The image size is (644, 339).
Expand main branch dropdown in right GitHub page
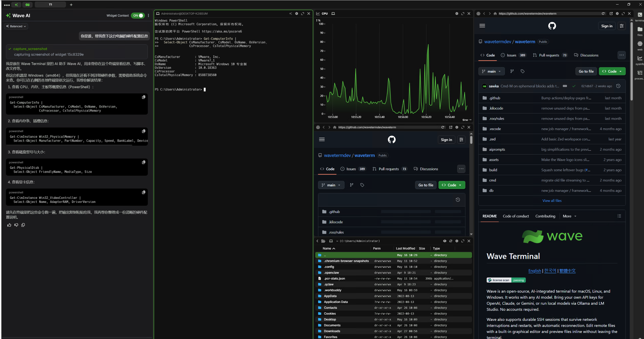coord(491,71)
